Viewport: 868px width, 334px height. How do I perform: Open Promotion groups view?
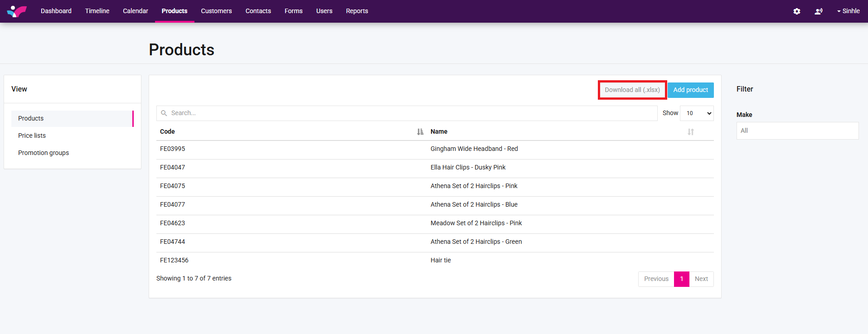coord(44,153)
